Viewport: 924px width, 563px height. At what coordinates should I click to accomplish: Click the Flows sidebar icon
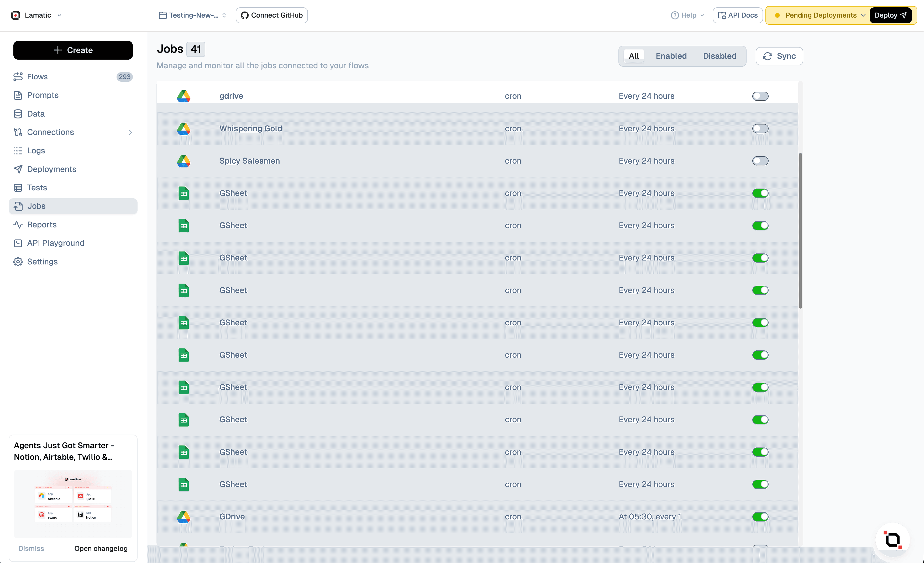click(x=18, y=76)
